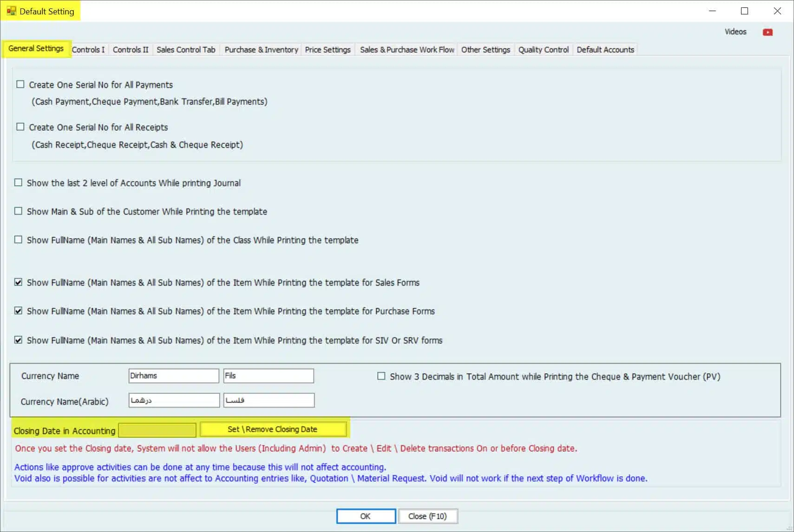794x532 pixels.
Task: Enable Create One Serial No for All Payments
Action: (20, 84)
